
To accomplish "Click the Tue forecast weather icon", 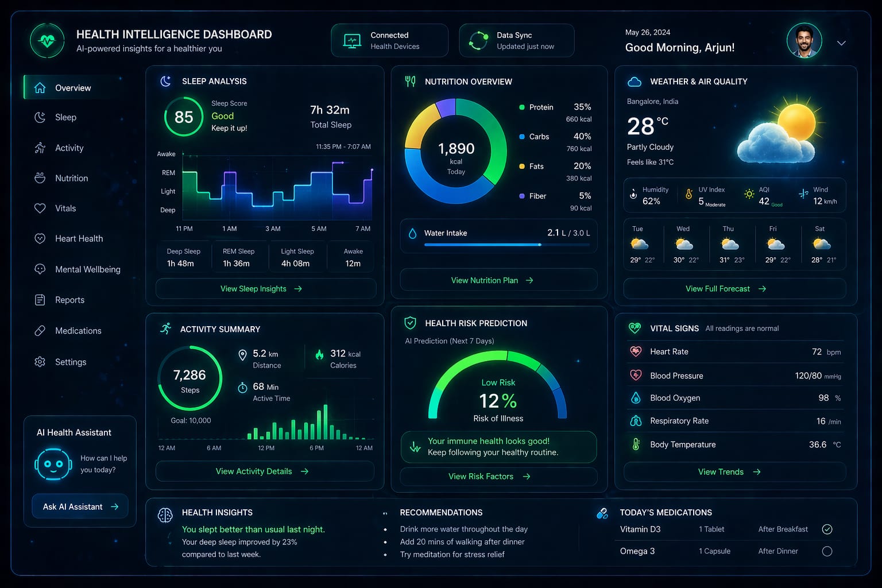I will pos(639,244).
